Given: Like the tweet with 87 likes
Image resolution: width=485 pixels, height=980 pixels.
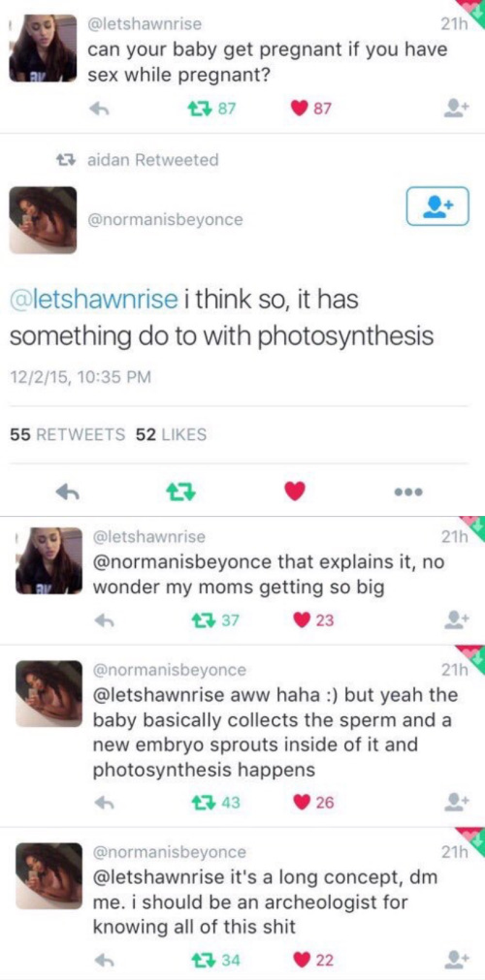Looking at the screenshot, I should coord(299,108).
